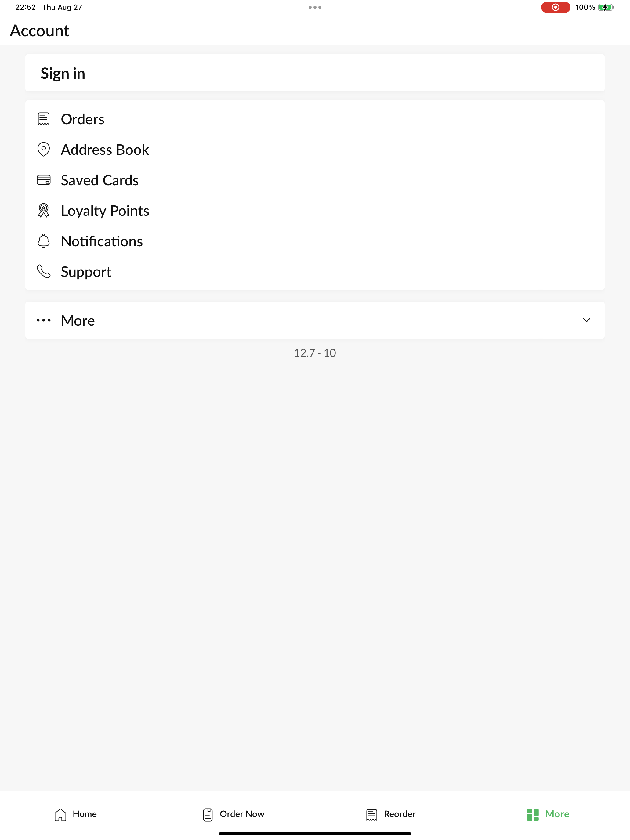Open the More row with three dots

[x=315, y=320]
